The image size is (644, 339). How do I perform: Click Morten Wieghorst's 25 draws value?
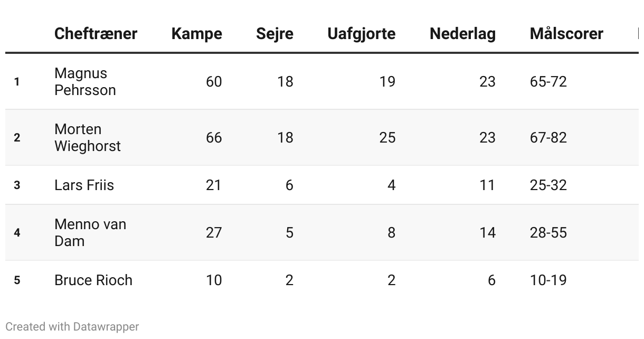[x=387, y=137]
